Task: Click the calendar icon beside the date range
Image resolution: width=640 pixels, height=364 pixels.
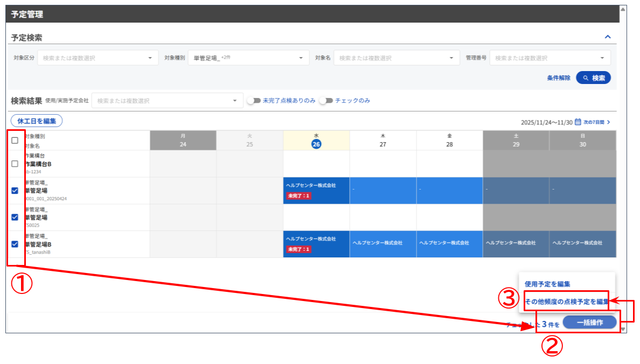Action: tap(578, 122)
